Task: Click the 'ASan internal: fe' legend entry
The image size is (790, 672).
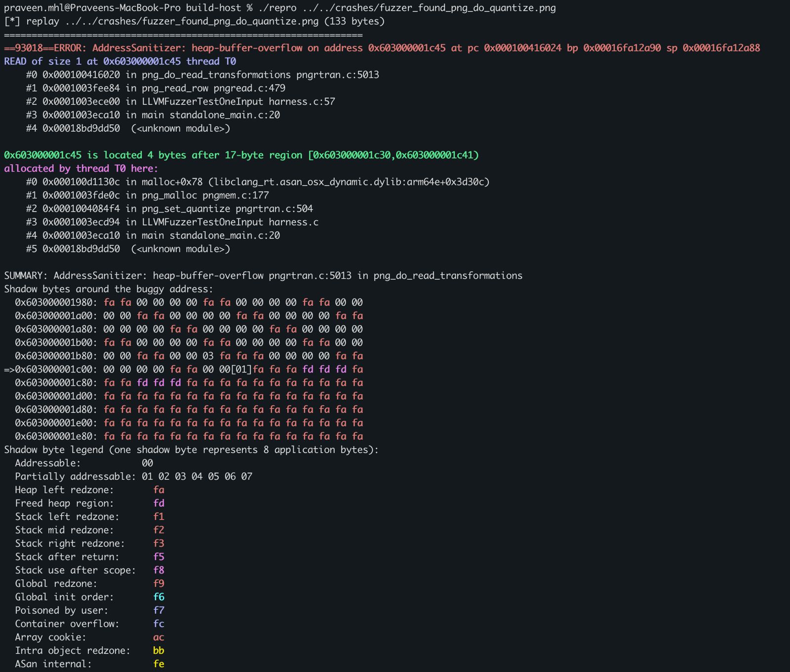Action: click(89, 664)
